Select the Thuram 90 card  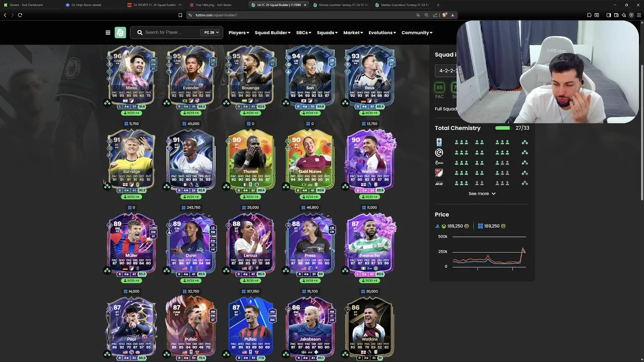[251, 160]
